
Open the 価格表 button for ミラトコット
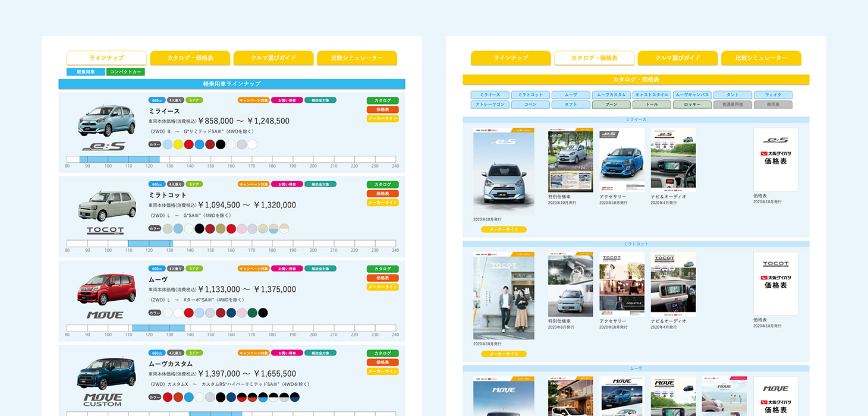click(x=382, y=194)
